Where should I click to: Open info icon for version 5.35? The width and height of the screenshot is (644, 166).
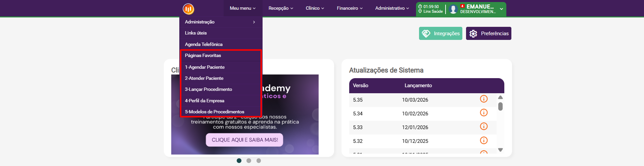(484, 99)
